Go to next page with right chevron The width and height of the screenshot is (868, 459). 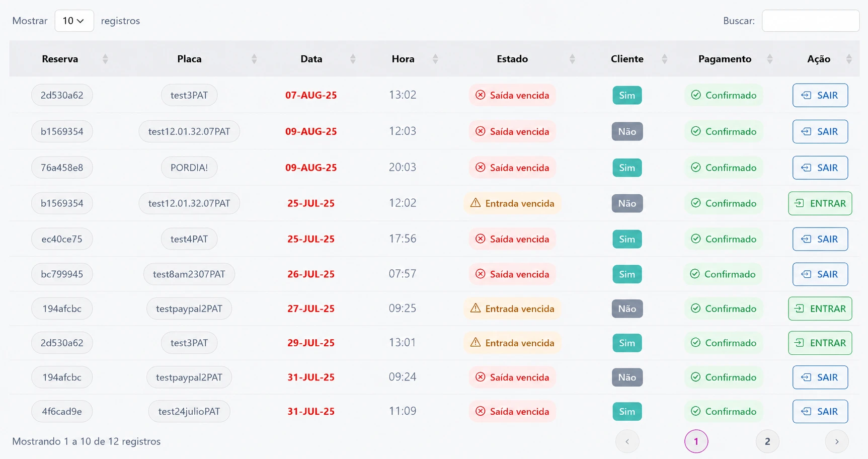pyautogui.click(x=837, y=441)
